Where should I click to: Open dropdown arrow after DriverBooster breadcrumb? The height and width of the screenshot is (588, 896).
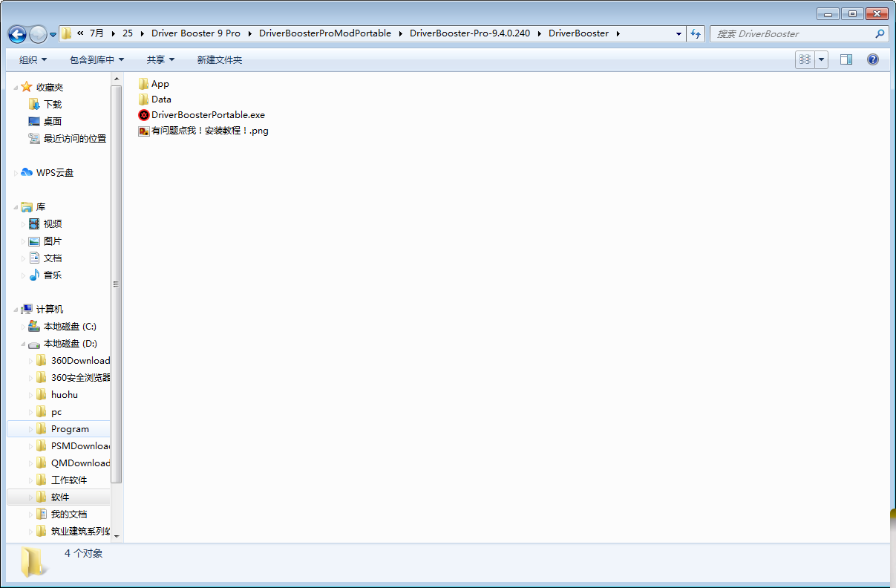618,33
